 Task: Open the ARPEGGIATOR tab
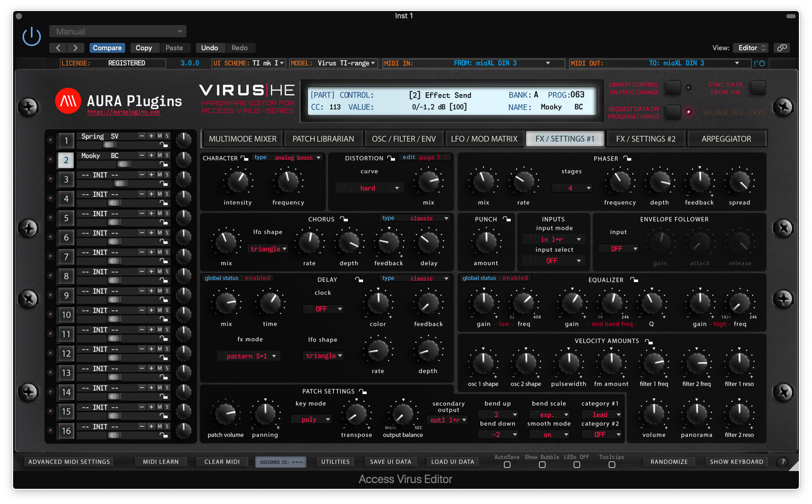[726, 139]
